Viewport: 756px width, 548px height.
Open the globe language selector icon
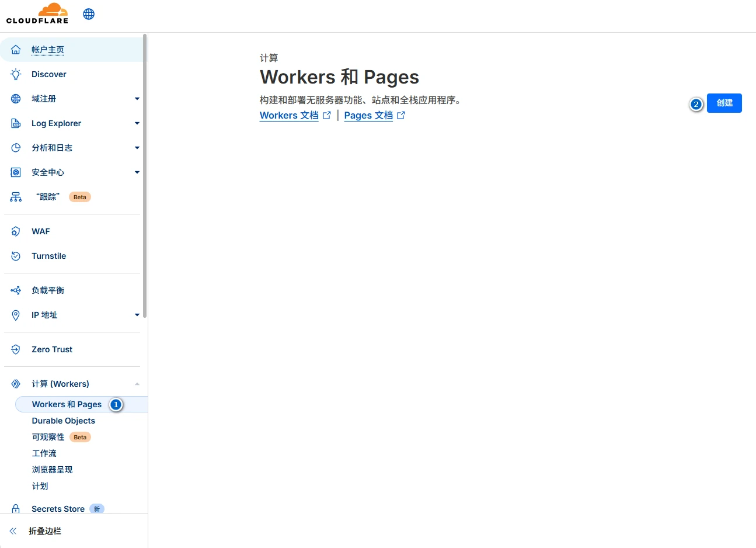pos(89,14)
